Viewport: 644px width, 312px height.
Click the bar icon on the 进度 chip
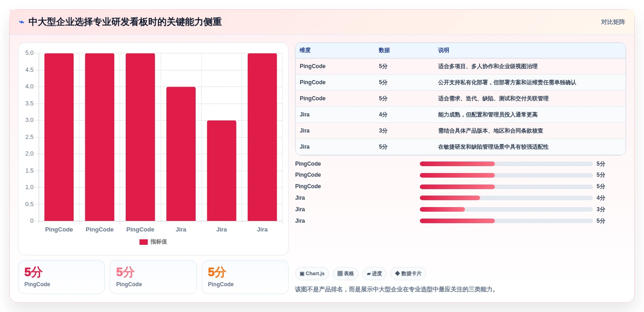tap(369, 274)
